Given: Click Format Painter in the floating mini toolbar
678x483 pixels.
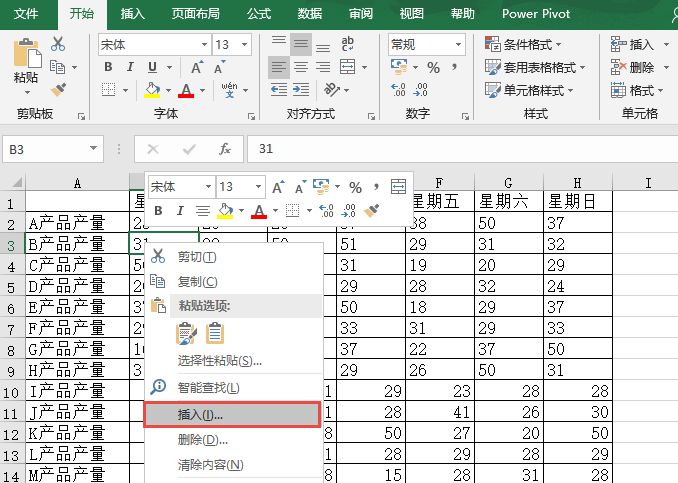Looking at the screenshot, I should (x=371, y=211).
